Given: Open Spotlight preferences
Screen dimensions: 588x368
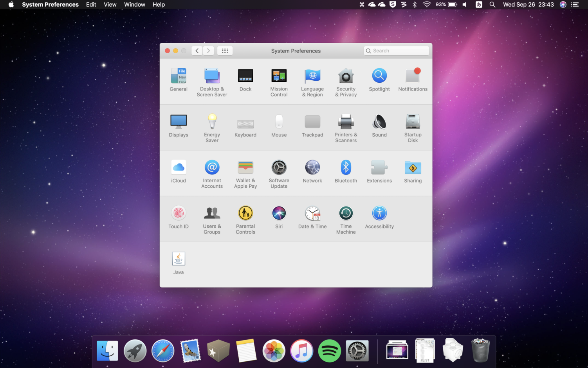Looking at the screenshot, I should [379, 80].
